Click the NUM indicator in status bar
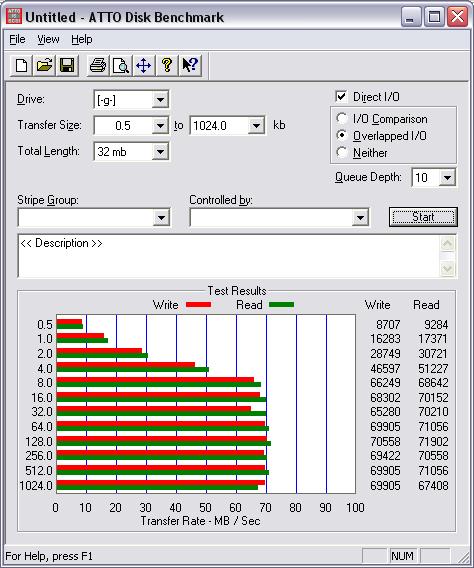The height and width of the screenshot is (568, 474). pos(402,556)
